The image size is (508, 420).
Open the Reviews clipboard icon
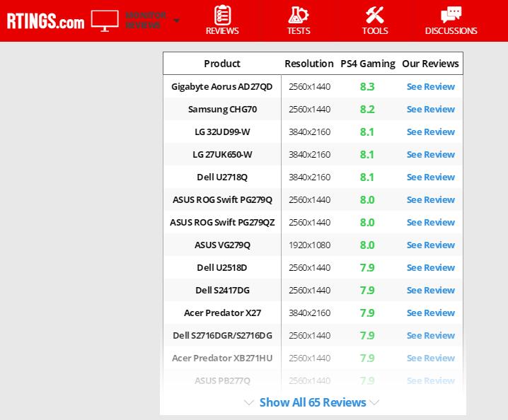tap(222, 15)
